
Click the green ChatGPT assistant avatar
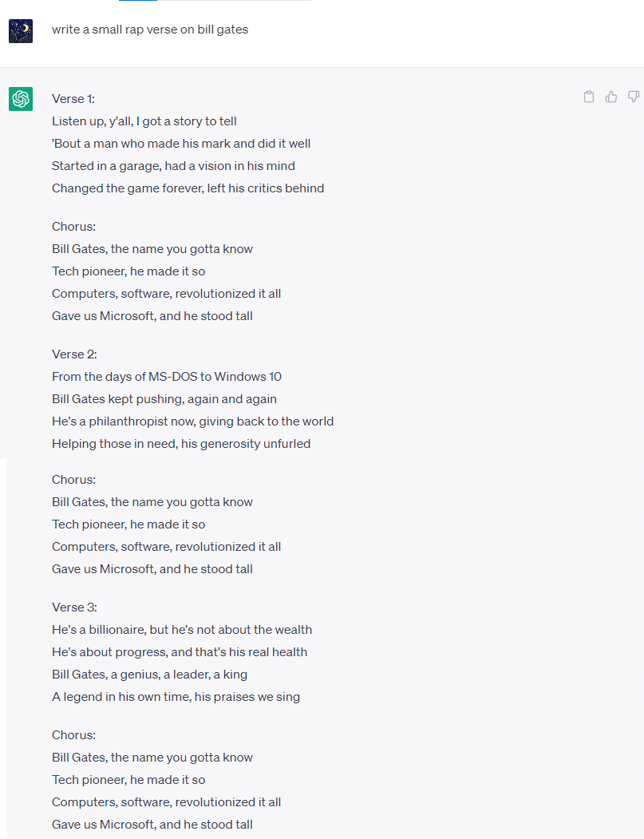(21, 99)
